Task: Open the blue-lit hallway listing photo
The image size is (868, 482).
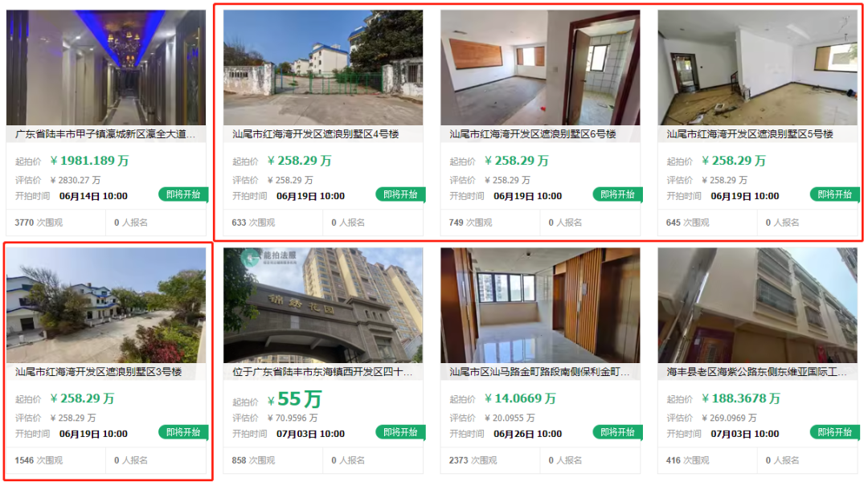Action: click(106, 67)
